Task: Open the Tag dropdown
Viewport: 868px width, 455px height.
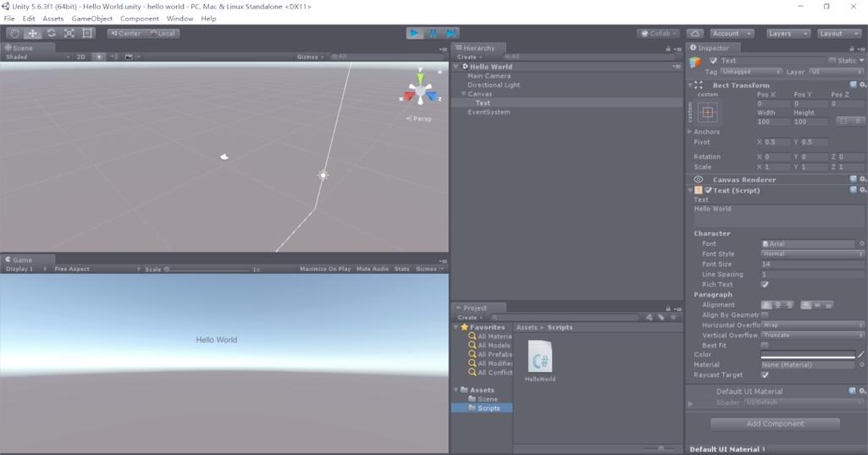Action: click(751, 72)
